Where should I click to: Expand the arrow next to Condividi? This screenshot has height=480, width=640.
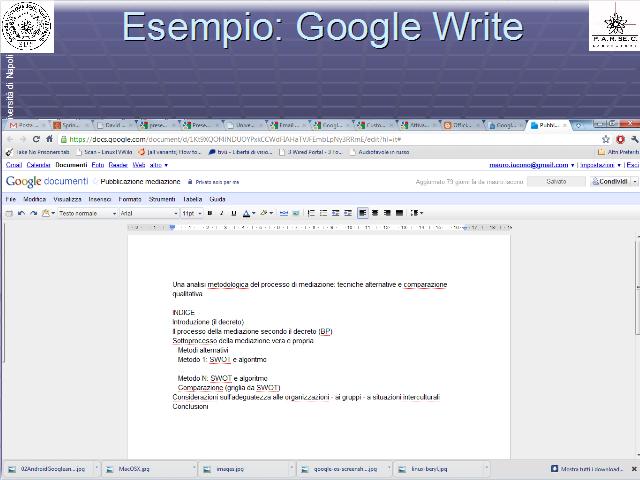tap(635, 181)
